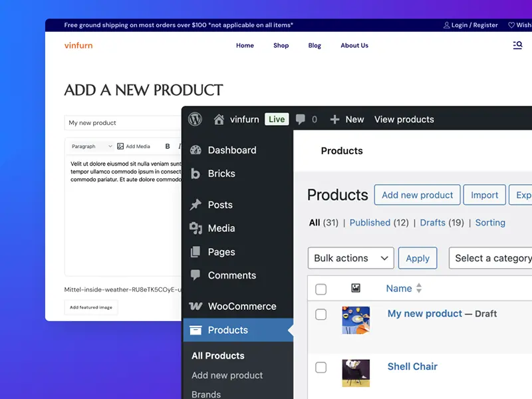This screenshot has height=399, width=532.
Task: Open the Bulk actions dropdown
Action: (x=351, y=258)
